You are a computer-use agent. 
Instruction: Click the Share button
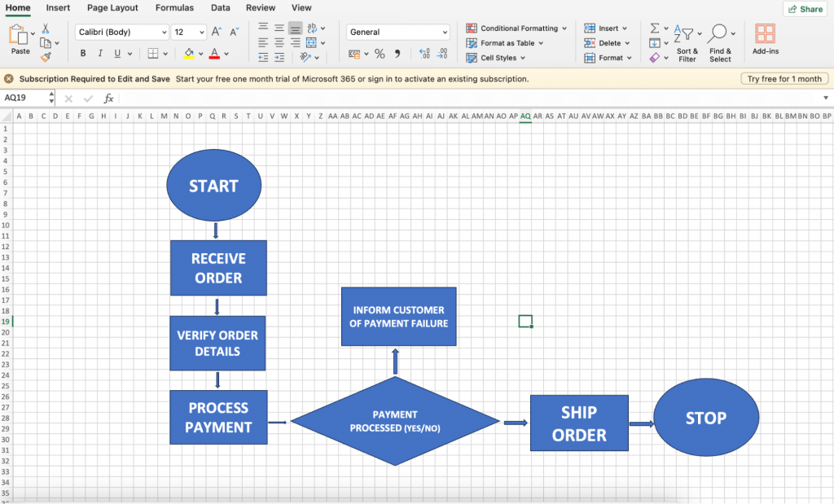point(805,9)
